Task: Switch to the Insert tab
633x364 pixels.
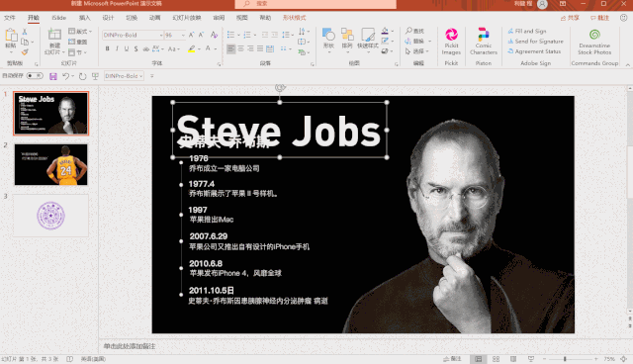Action: click(x=84, y=18)
